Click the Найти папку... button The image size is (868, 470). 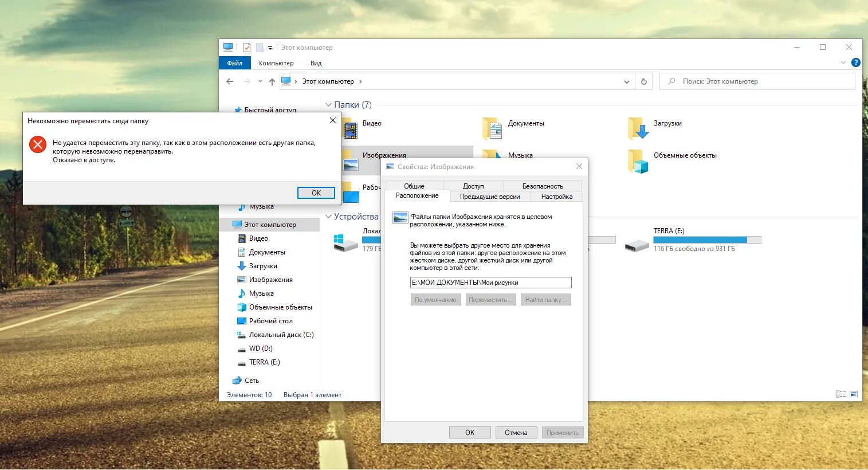click(545, 300)
